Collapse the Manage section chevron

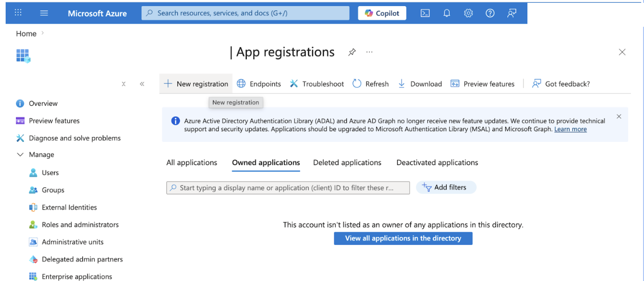20,155
